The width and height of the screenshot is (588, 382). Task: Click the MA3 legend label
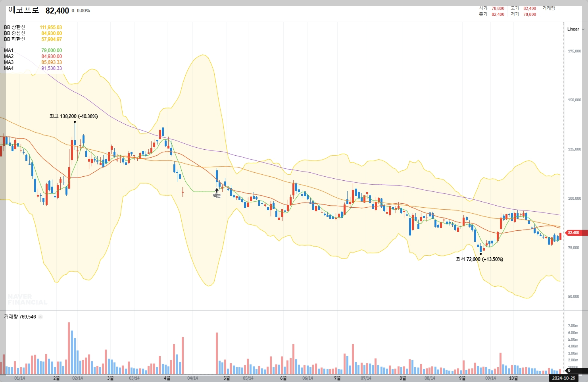click(x=9, y=62)
